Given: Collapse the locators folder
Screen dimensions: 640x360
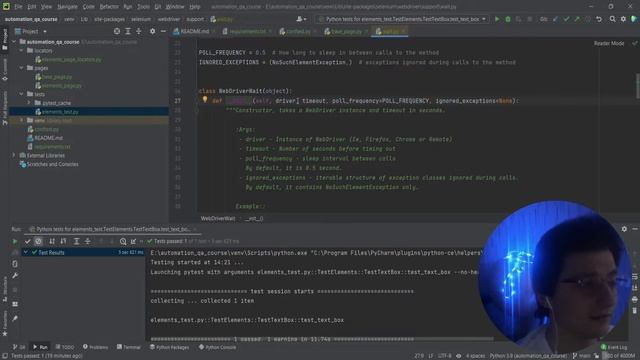Looking at the screenshot, I should pyautogui.click(x=21, y=51).
